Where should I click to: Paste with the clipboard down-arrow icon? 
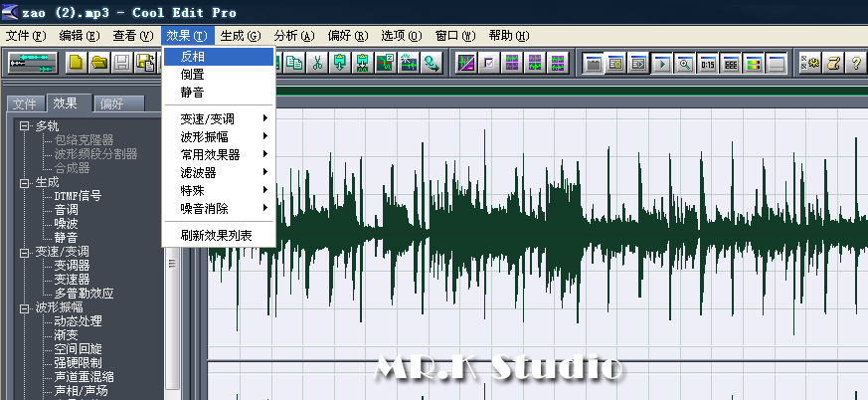click(340, 63)
